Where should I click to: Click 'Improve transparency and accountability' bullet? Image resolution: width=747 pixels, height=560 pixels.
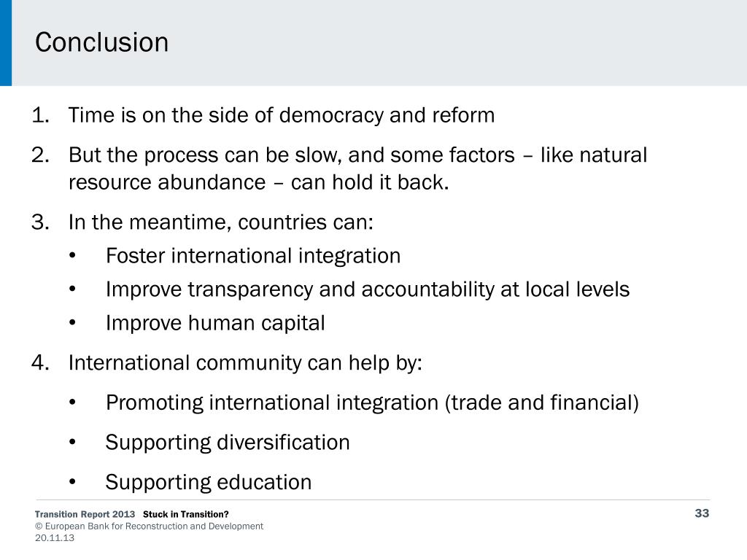(368, 289)
